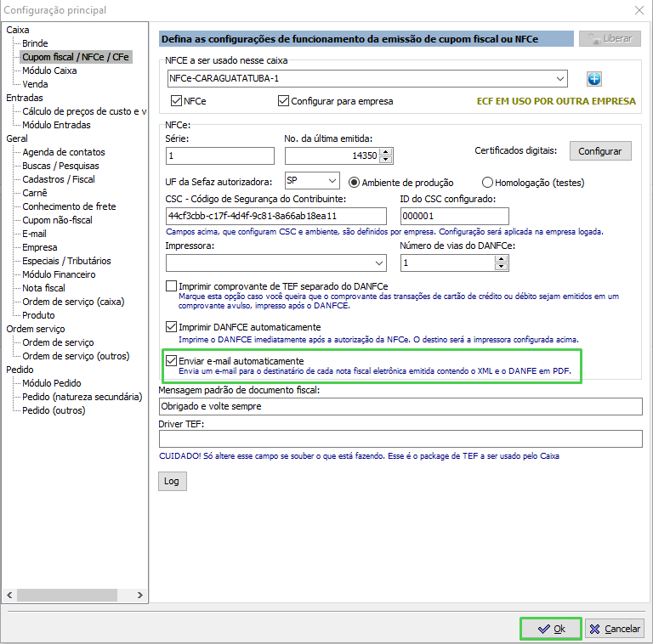The image size is (653, 644).
Task: Toggle Configurar para empresa checkbox
Action: pos(283,100)
